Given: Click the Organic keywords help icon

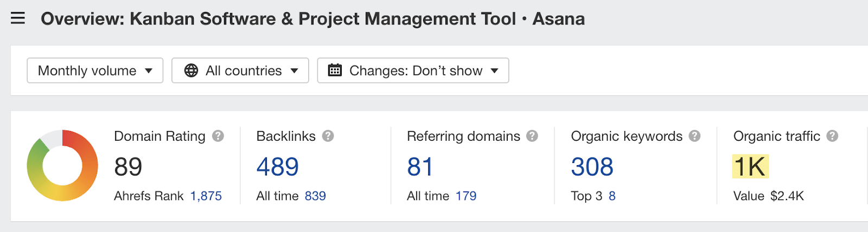Looking at the screenshot, I should point(694,136).
